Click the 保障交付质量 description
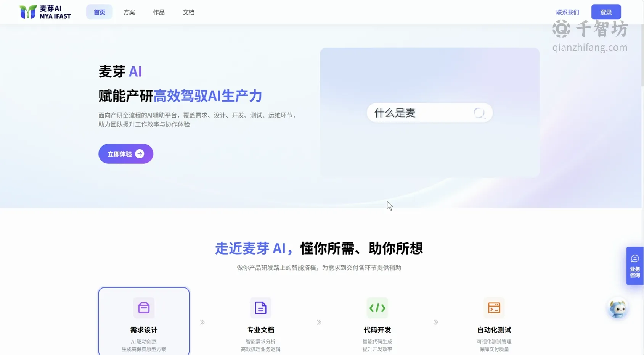This screenshot has height=355, width=644. tap(494, 349)
